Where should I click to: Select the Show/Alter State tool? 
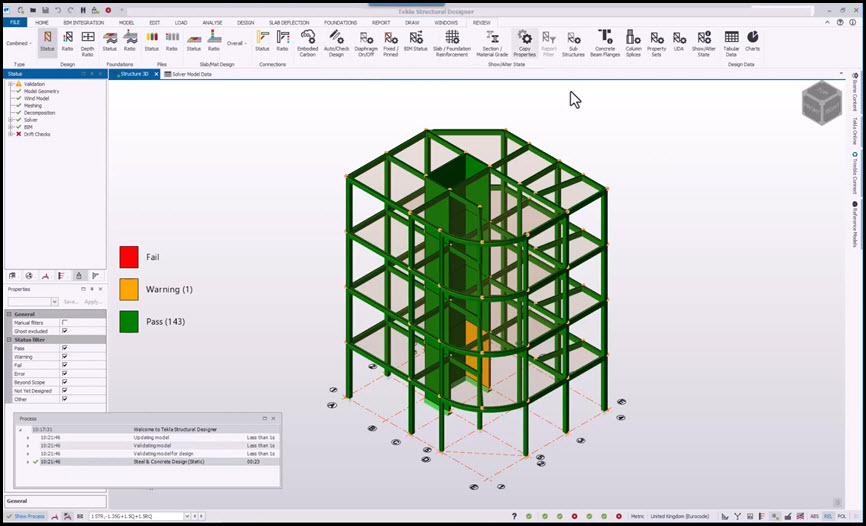(704, 43)
